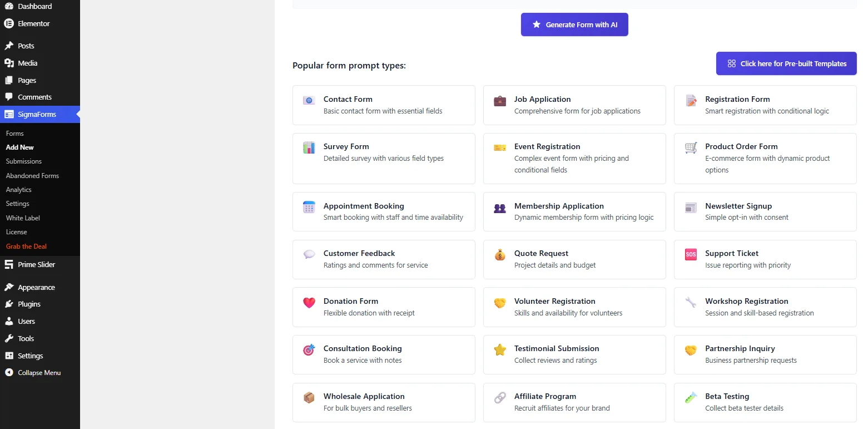Click the Plugins plug icon
This screenshot has height=429, width=868.
(x=9, y=304)
